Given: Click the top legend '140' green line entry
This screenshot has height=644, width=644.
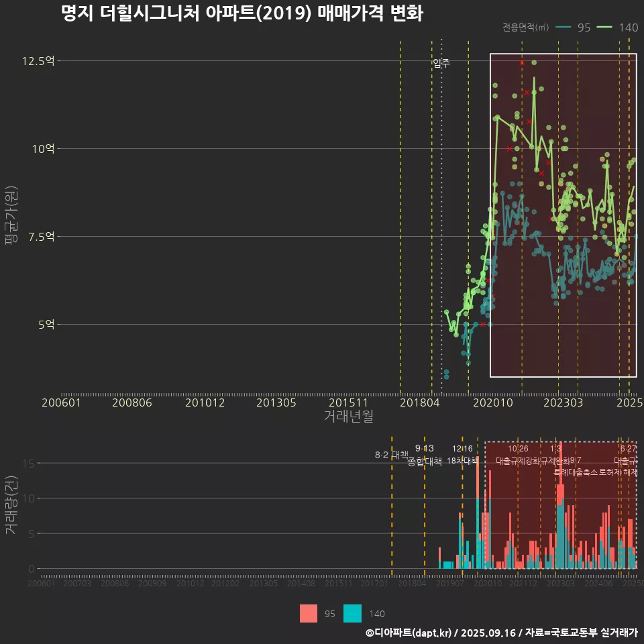Looking at the screenshot, I should [617, 28].
